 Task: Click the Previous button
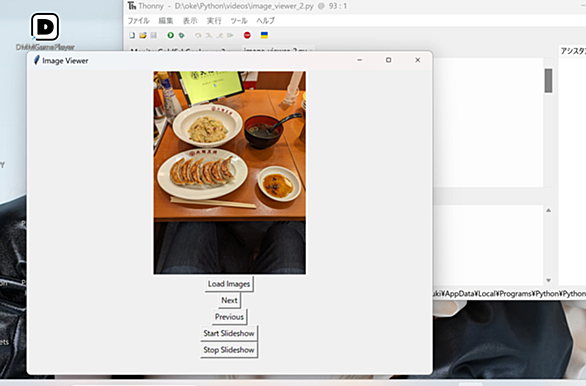[229, 317]
